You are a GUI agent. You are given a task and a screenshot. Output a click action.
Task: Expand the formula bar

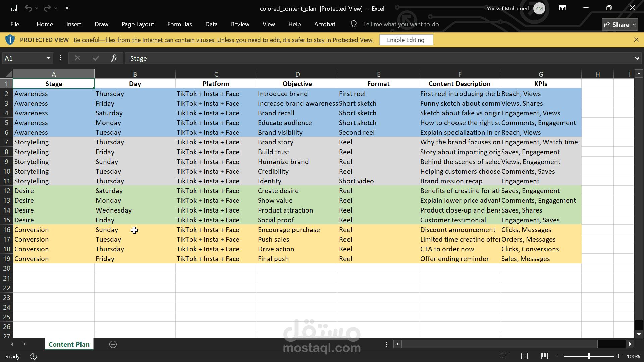(x=637, y=58)
